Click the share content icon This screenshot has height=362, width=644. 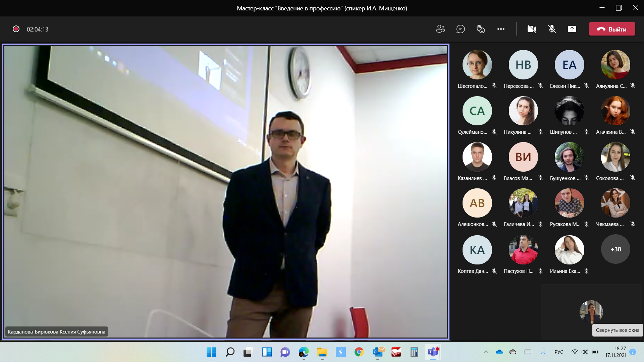coord(572,29)
